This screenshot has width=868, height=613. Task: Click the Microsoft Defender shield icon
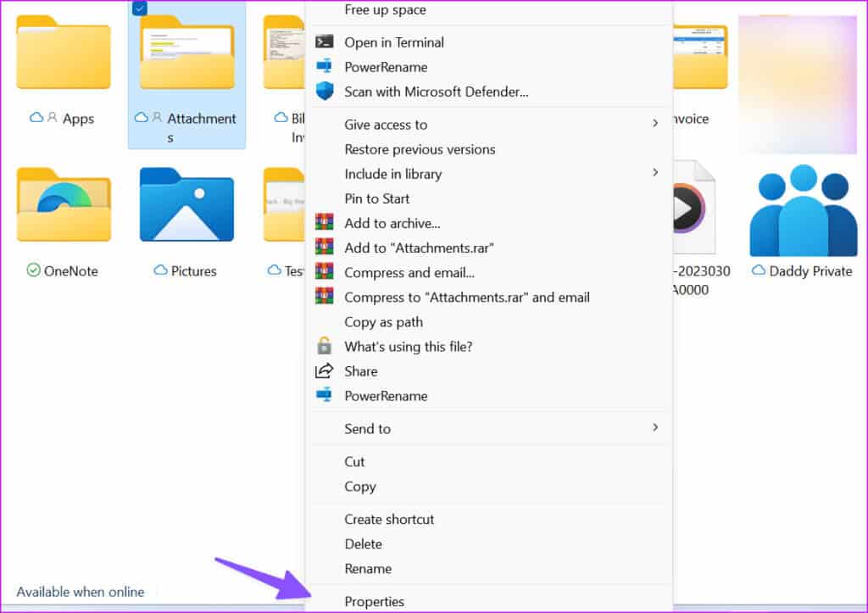click(x=324, y=92)
